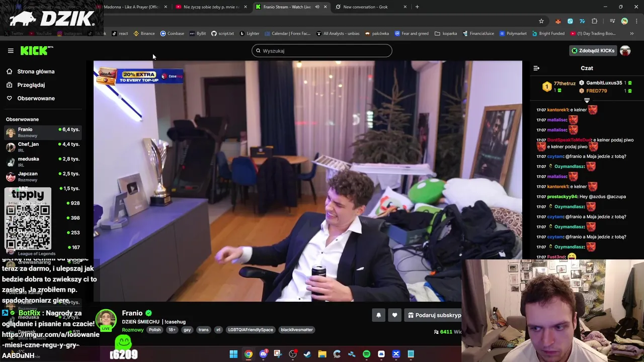
Task: Click the heart follow icon
Action: point(394,315)
